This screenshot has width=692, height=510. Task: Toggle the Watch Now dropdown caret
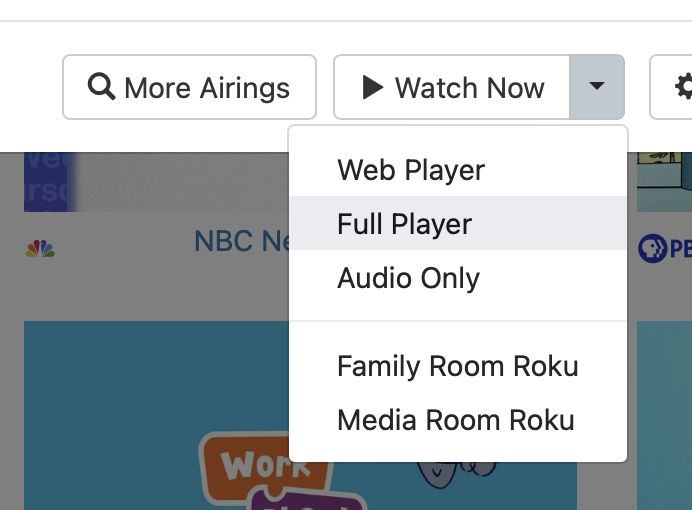pos(597,87)
